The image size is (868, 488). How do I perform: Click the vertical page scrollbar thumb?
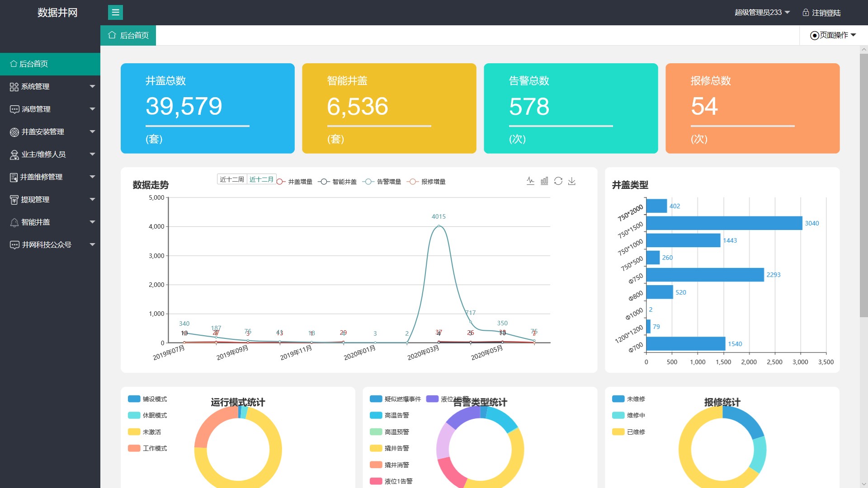pyautogui.click(x=863, y=185)
